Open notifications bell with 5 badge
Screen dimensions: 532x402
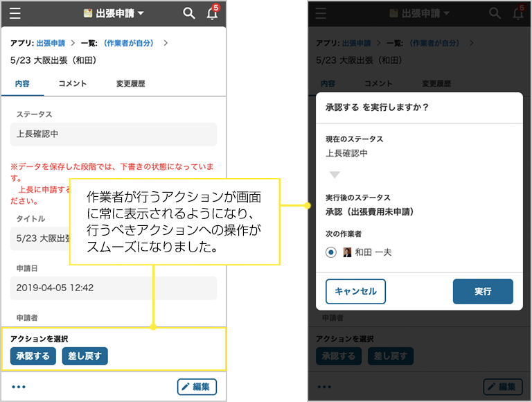point(213,12)
